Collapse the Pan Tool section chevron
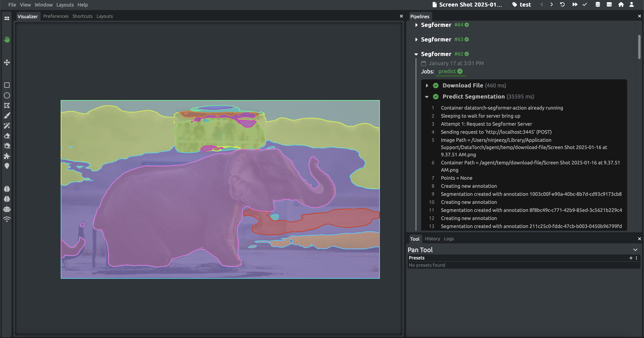Image resolution: width=644 pixels, height=338 pixels. 635,250
